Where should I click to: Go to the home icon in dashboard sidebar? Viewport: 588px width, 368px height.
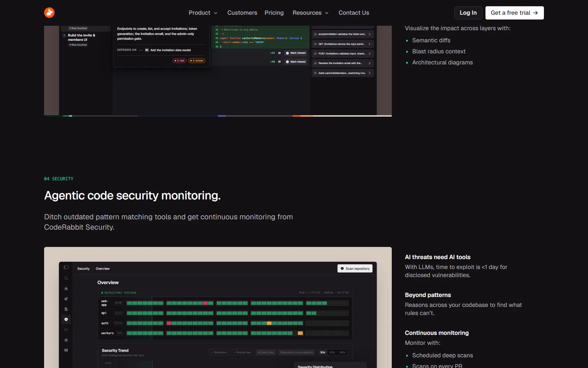click(x=66, y=289)
